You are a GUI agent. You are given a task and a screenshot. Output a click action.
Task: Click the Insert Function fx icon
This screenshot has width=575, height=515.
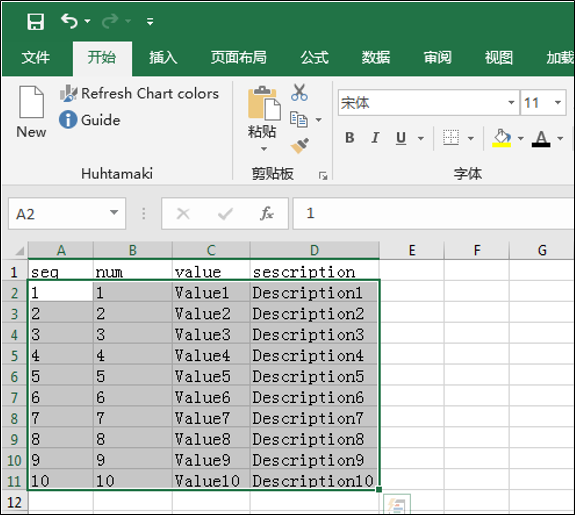click(x=267, y=213)
